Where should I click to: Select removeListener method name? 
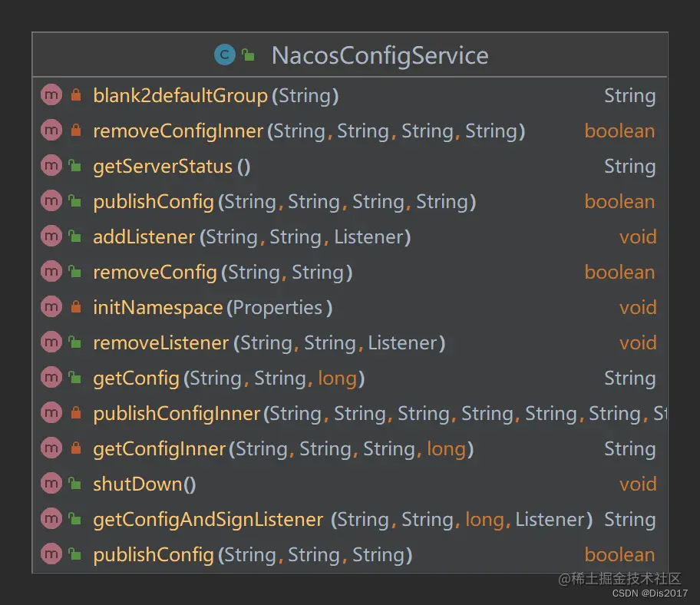[160, 342]
